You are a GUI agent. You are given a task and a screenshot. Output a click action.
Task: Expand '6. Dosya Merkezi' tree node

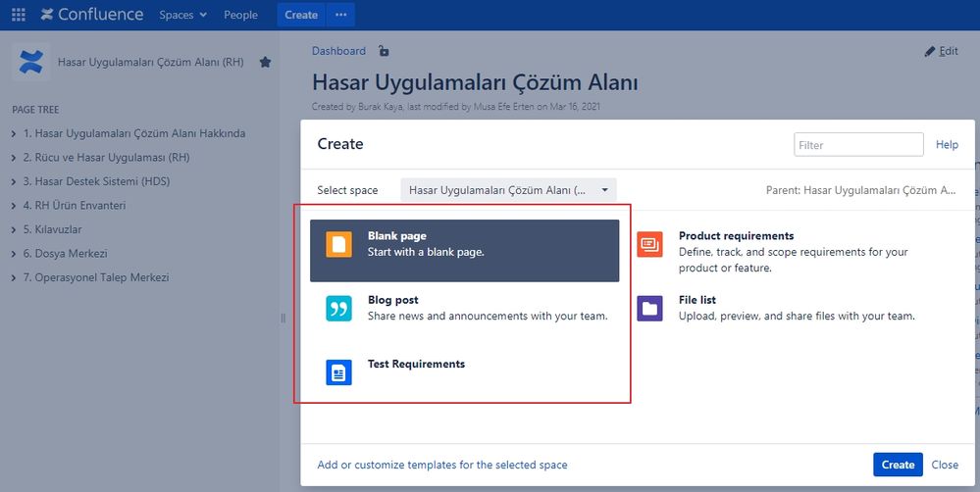point(14,254)
